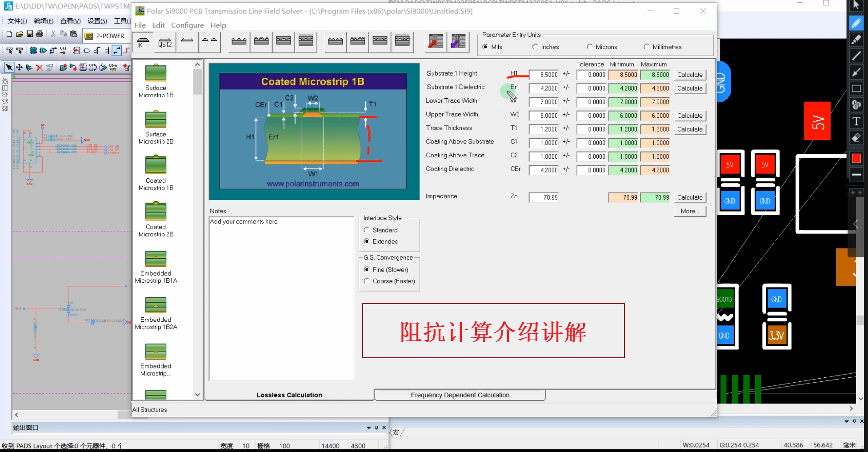The image size is (868, 452).
Task: Click the color palette tool in annotation sidebar
Action: pos(856,105)
